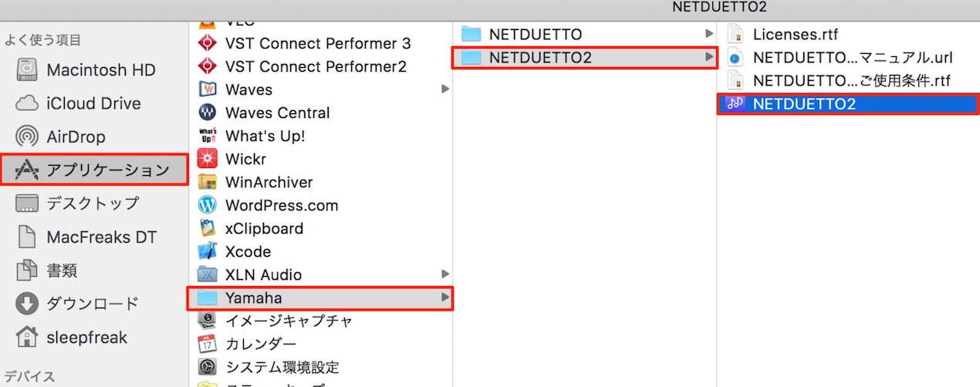Expand the NETDUETTO folder arrow
980x387 pixels.
pos(708,34)
